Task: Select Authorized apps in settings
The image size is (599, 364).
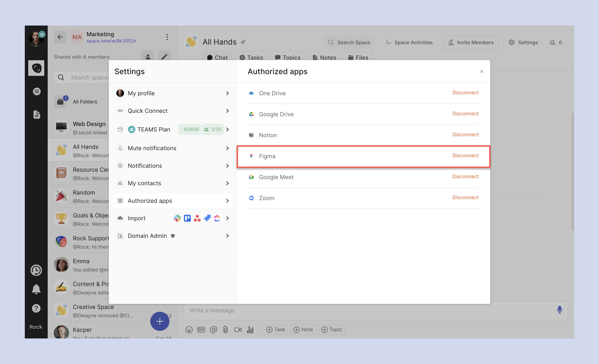Action: (173, 201)
